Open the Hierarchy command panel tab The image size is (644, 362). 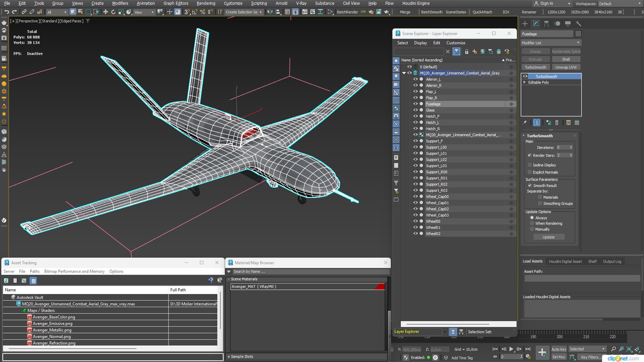tap(546, 23)
